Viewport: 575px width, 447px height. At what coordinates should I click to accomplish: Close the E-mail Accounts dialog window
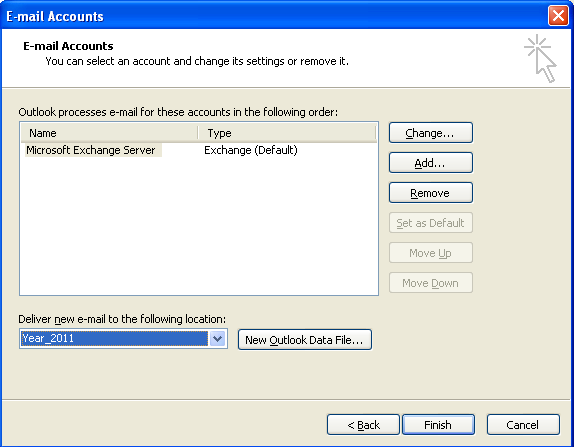[558, 16]
